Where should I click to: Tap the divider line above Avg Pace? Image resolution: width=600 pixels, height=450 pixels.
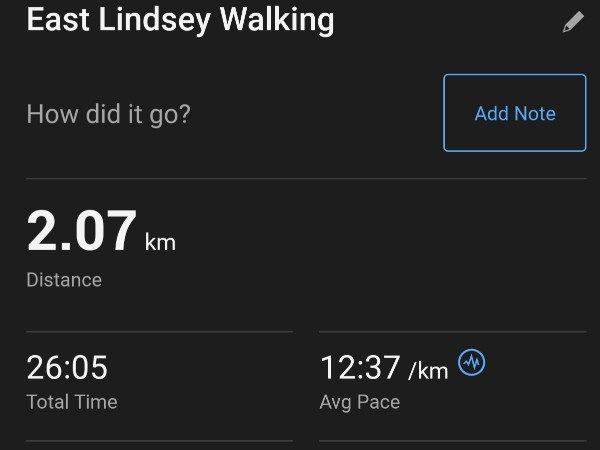[453, 331]
